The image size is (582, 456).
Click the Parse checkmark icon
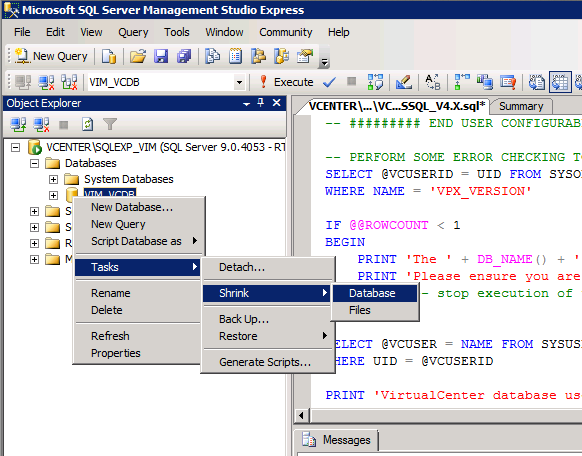click(329, 82)
